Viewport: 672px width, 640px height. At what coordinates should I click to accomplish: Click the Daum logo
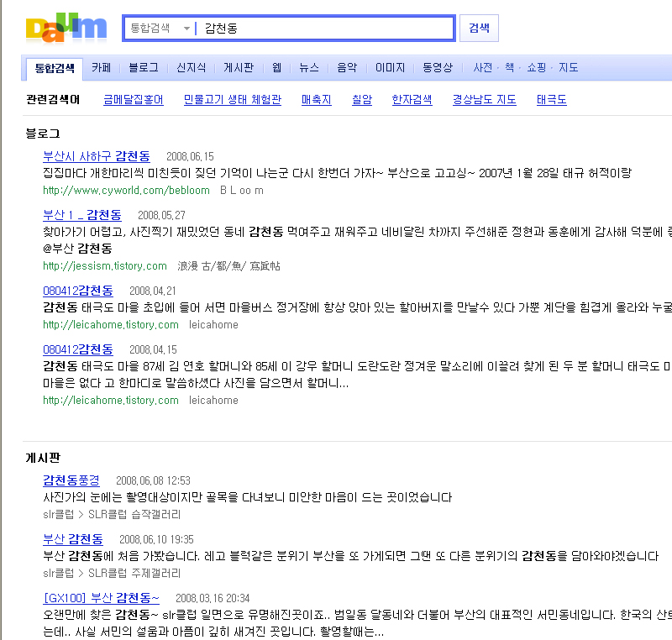(66, 28)
